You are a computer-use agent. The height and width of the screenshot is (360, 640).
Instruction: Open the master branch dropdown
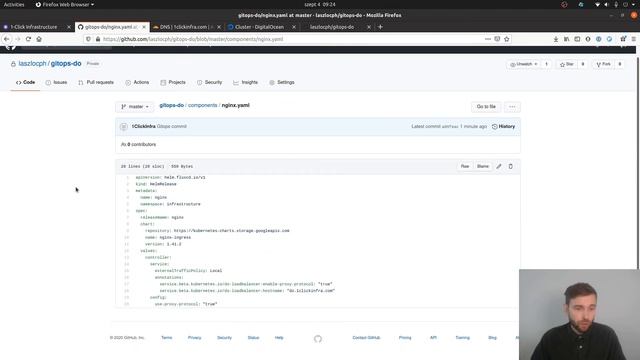pyautogui.click(x=135, y=107)
